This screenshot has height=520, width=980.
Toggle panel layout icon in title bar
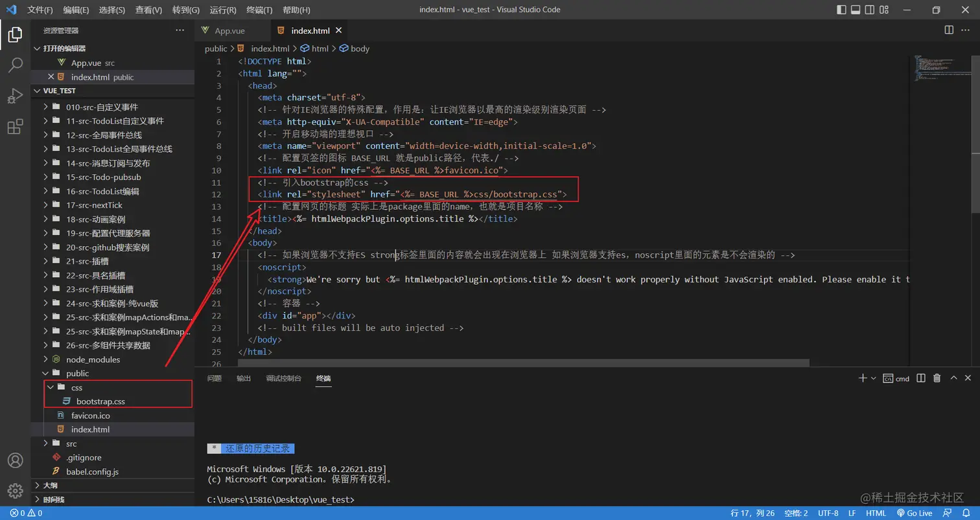[856, 10]
